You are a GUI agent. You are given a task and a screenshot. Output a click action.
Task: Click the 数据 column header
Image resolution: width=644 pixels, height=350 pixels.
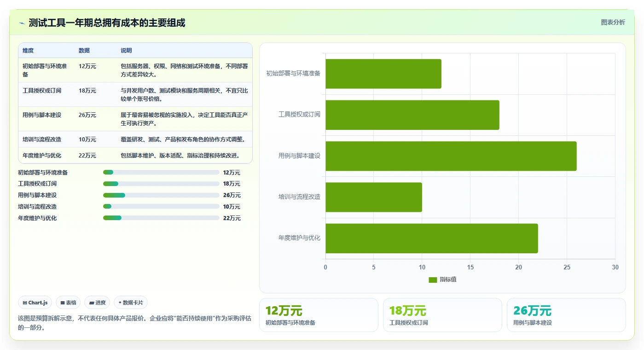(84, 51)
